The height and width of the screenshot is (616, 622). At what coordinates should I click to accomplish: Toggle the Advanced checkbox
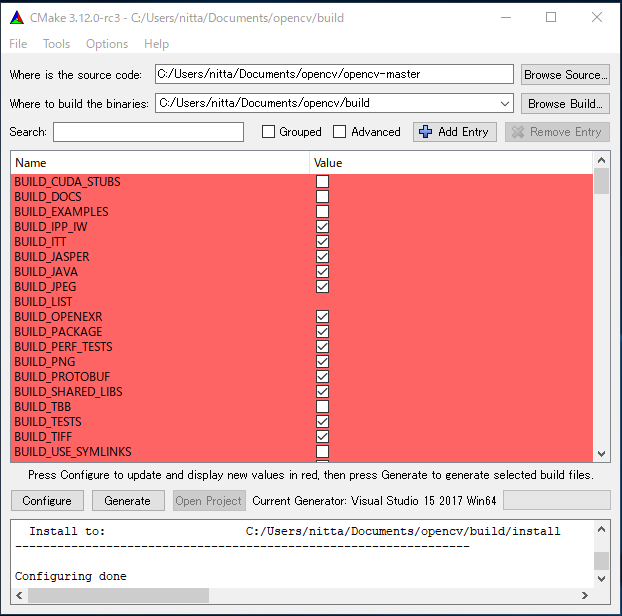[339, 132]
